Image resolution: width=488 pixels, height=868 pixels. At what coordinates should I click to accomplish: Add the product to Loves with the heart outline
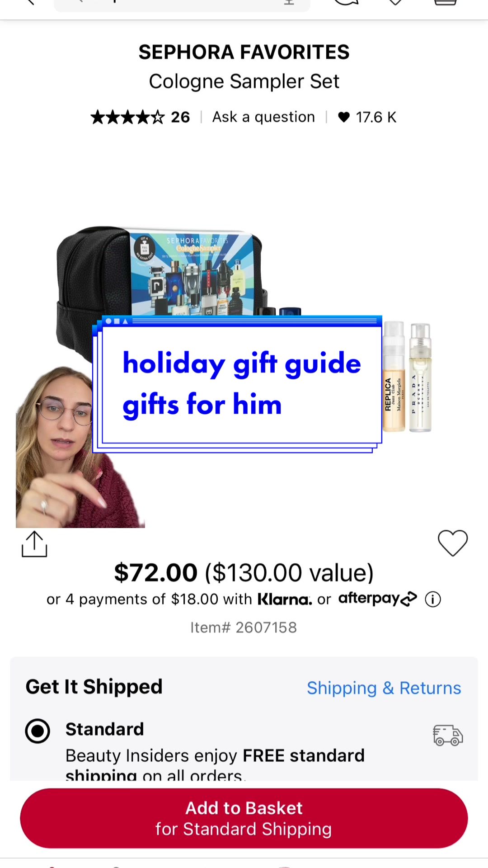tap(453, 542)
